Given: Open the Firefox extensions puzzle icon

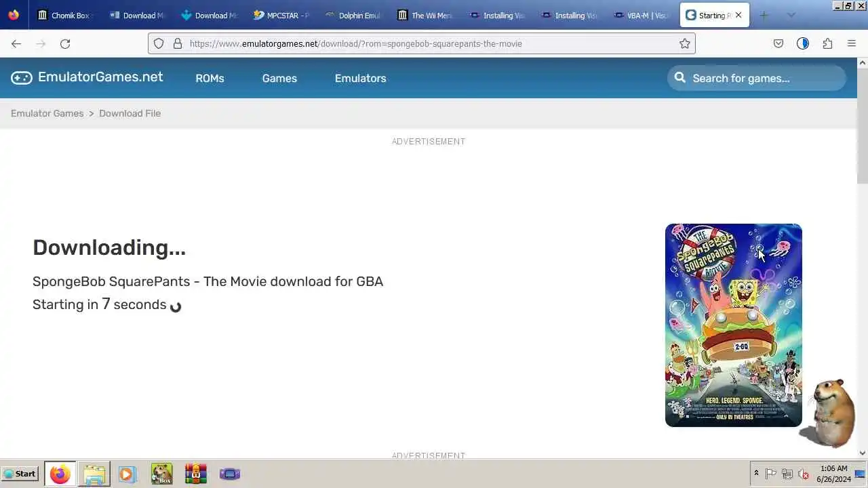Looking at the screenshot, I should click(x=827, y=43).
